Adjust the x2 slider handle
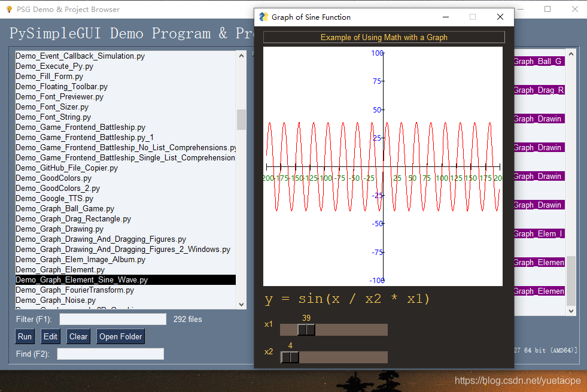587x392 pixels. coord(290,357)
